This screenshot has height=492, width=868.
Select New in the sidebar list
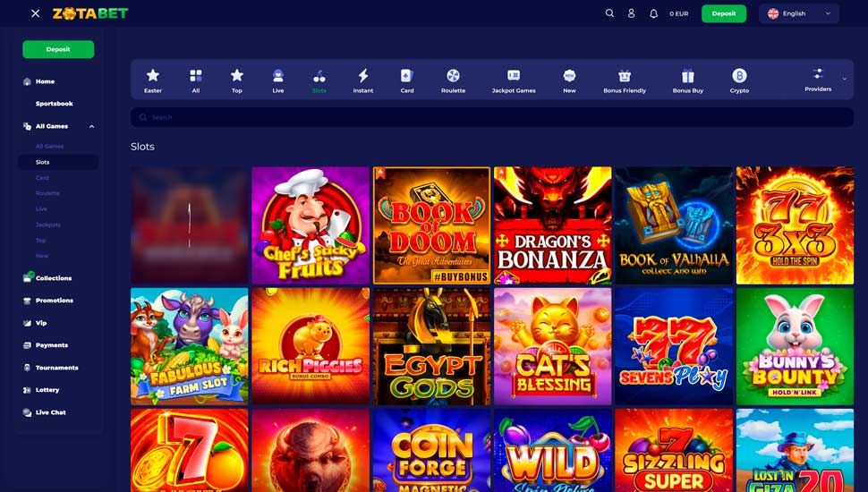(42, 256)
